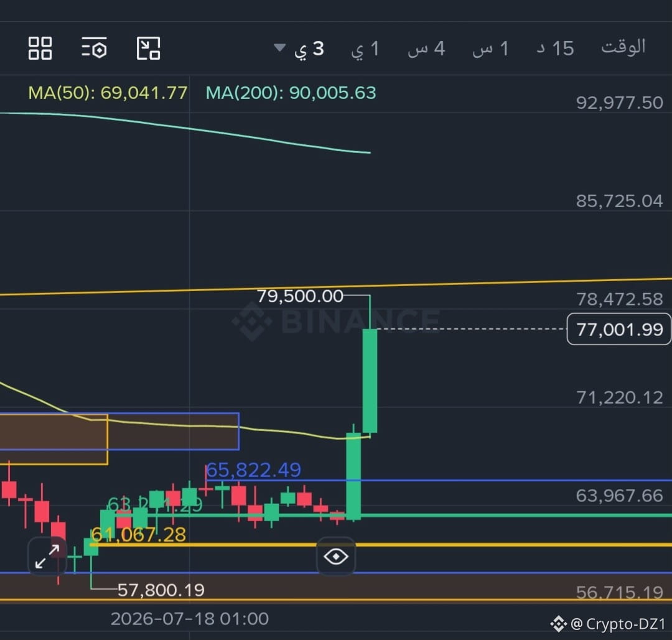Viewport: 672px width, 640px height.
Task: Open the indicator settings icon
Action: (95, 48)
